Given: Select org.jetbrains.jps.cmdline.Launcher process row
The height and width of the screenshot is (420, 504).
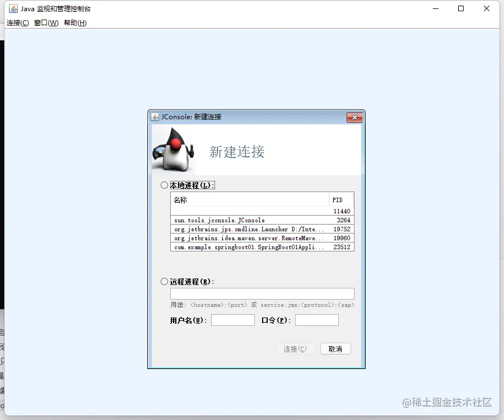Looking at the screenshot, I should [x=262, y=229].
